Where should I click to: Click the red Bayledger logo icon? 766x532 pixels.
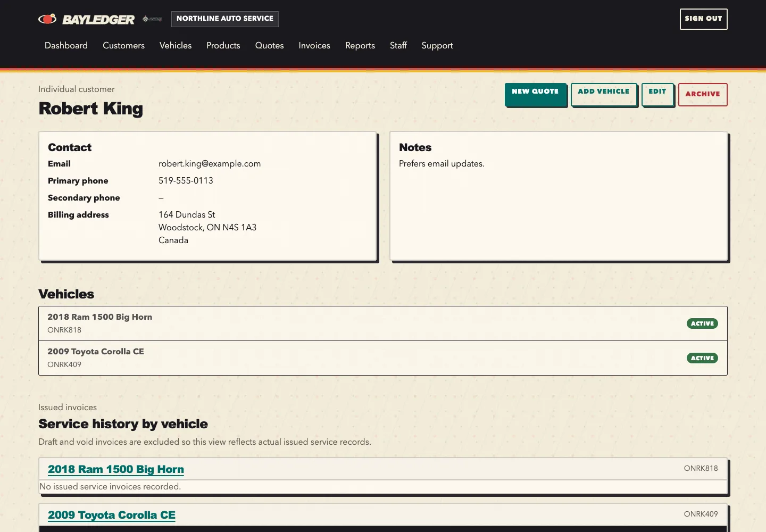point(47,19)
